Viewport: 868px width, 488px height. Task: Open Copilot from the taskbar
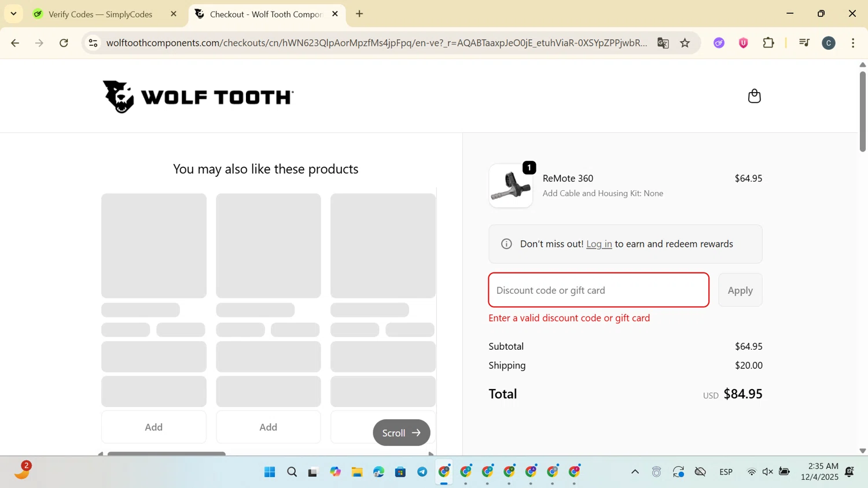coord(336,472)
